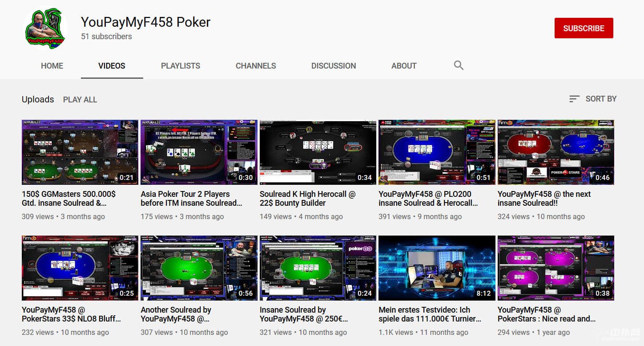Open the Asia Poker Tour video thumbnail

pos(199,152)
